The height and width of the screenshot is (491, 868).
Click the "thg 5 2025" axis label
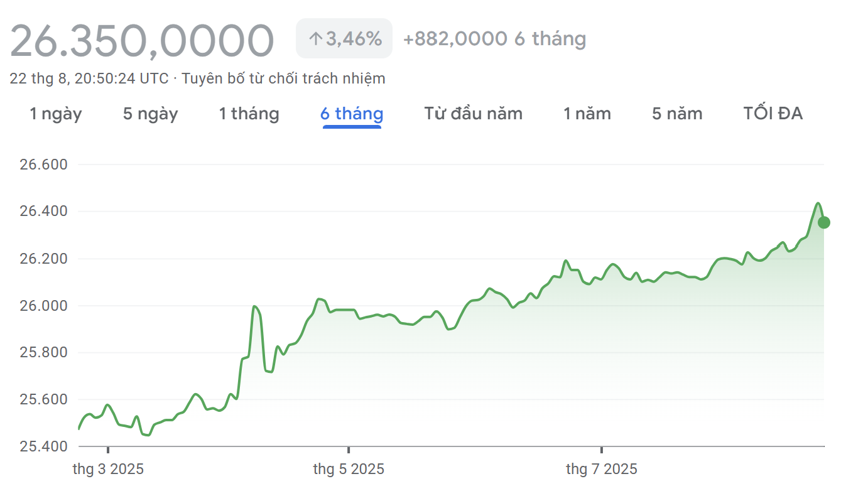pos(349,469)
